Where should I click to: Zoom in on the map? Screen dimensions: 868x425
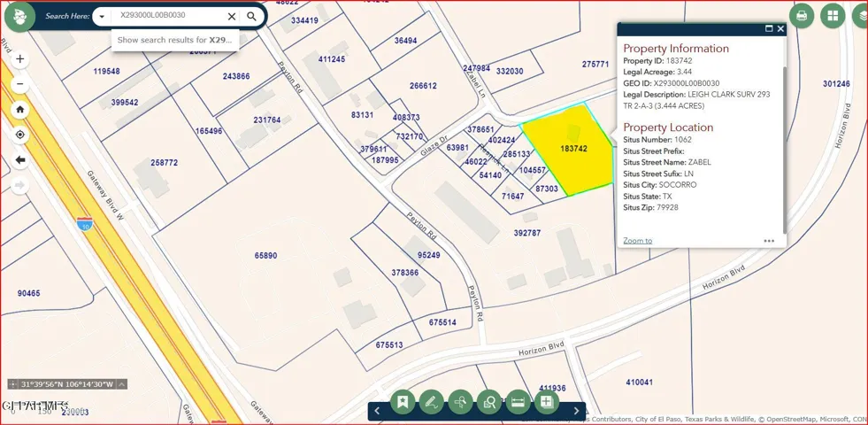(x=20, y=58)
